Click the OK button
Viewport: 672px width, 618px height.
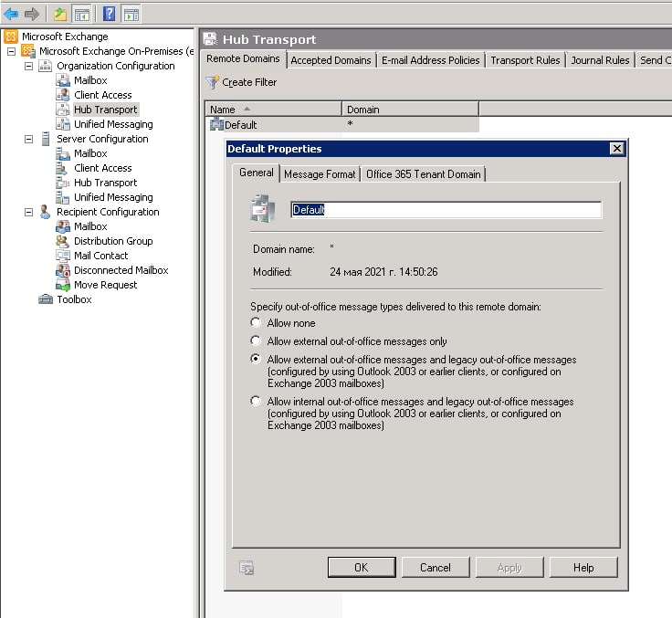point(362,568)
